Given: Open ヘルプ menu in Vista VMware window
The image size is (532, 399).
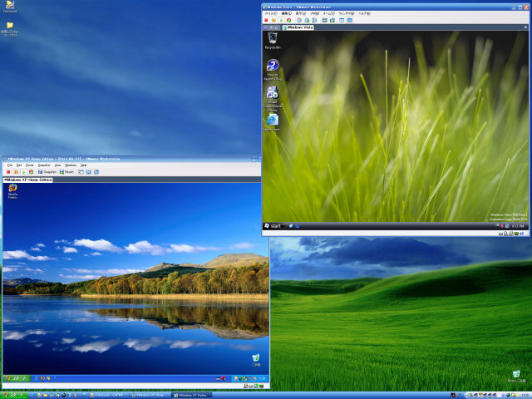Looking at the screenshot, I should (x=364, y=13).
